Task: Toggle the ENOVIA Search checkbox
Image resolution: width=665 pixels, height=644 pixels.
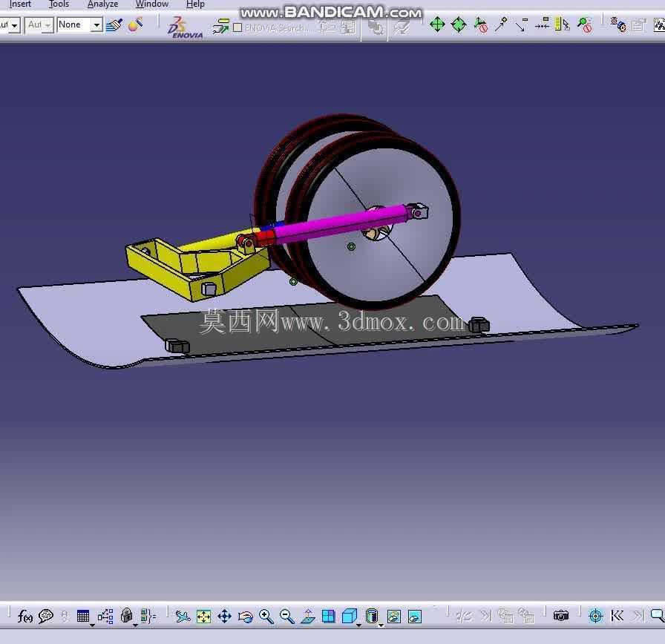Action: pyautogui.click(x=237, y=27)
